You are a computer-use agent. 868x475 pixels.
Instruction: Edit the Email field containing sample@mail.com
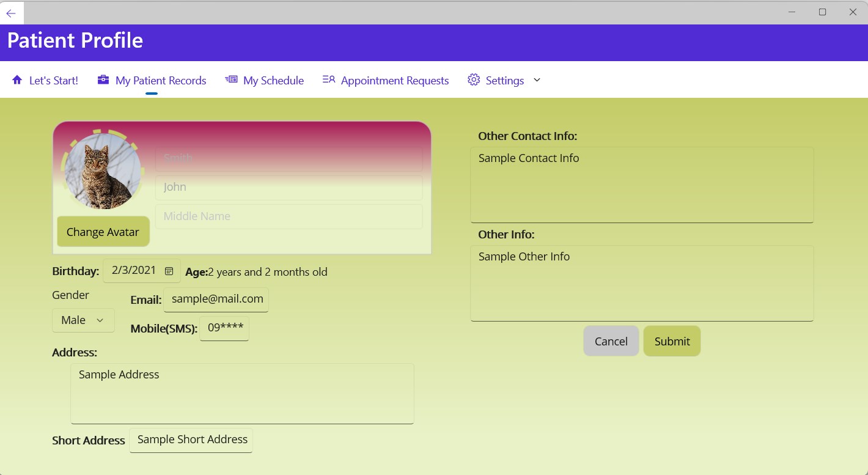tap(216, 299)
